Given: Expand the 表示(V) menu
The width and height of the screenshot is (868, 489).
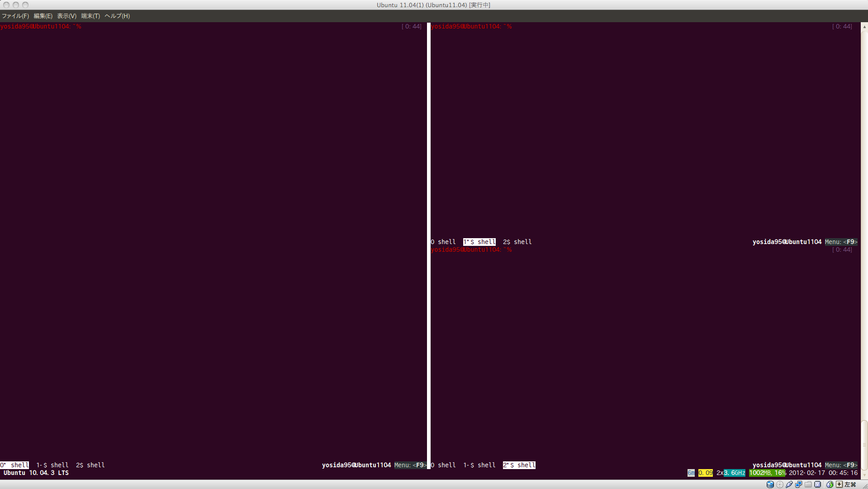Looking at the screenshot, I should click(x=66, y=16).
